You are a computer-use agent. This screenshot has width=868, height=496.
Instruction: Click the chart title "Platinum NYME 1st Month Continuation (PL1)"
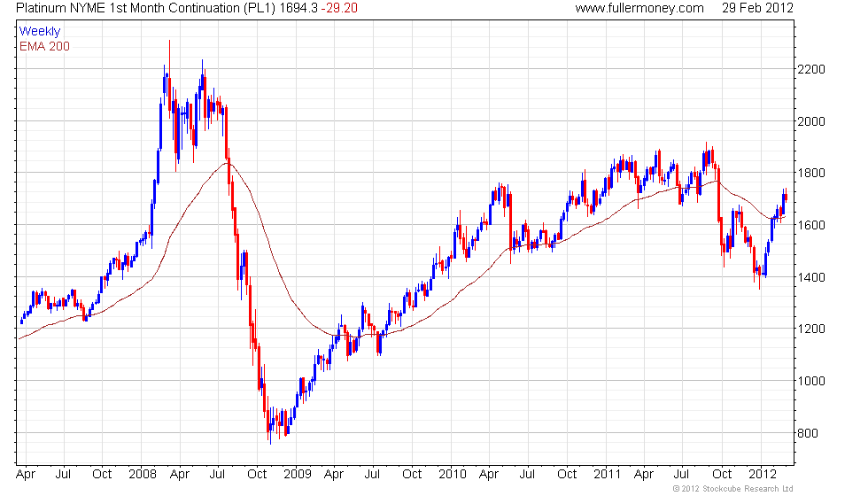pos(145,8)
